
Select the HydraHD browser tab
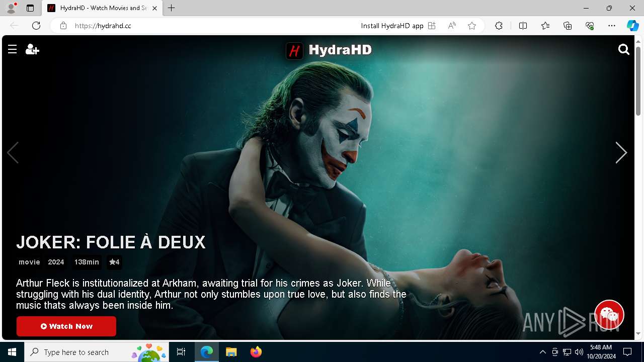point(102,8)
